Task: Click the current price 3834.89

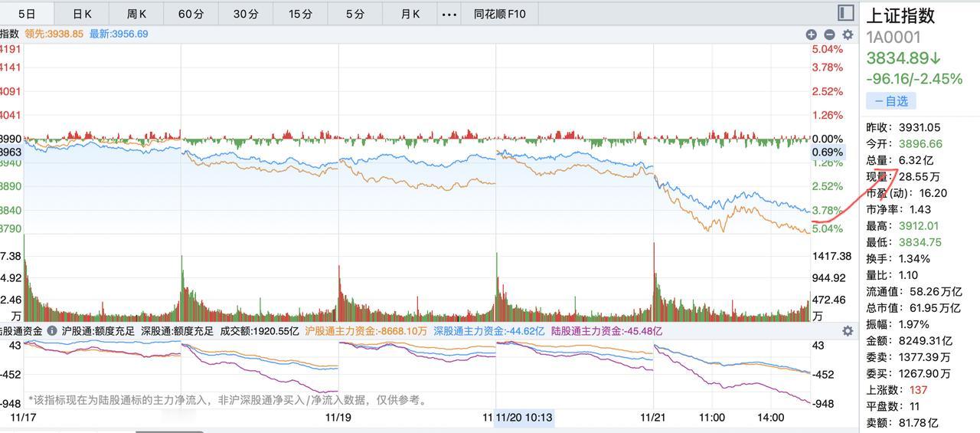Action: tap(903, 58)
